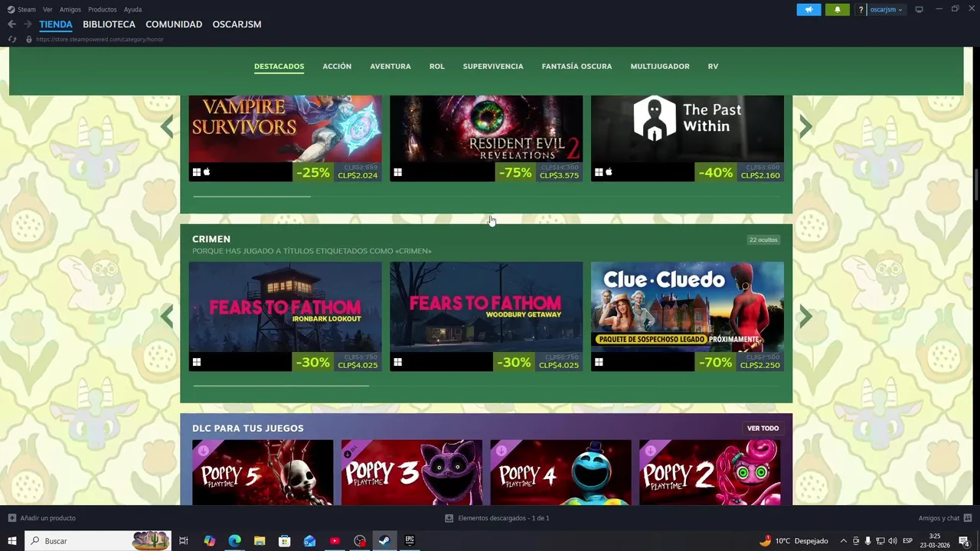Click the purple DLC badge on Poppy Playtime 5
This screenshot has width=980, height=551.
[204, 451]
